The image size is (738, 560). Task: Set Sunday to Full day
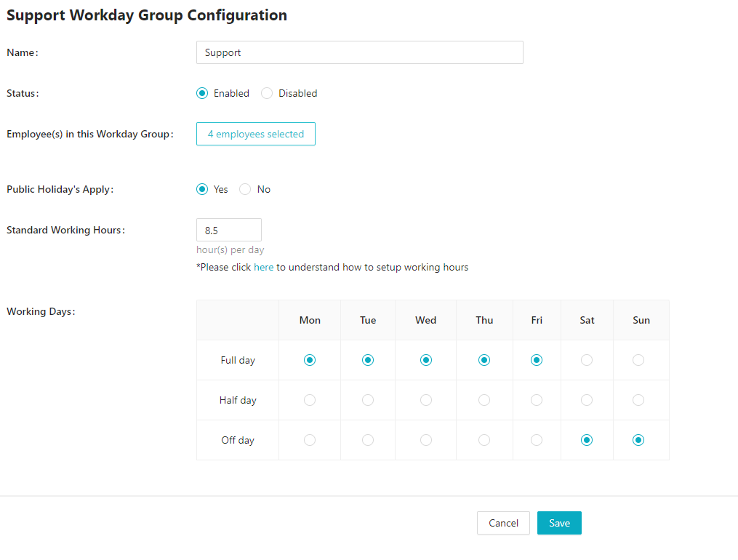coord(638,360)
